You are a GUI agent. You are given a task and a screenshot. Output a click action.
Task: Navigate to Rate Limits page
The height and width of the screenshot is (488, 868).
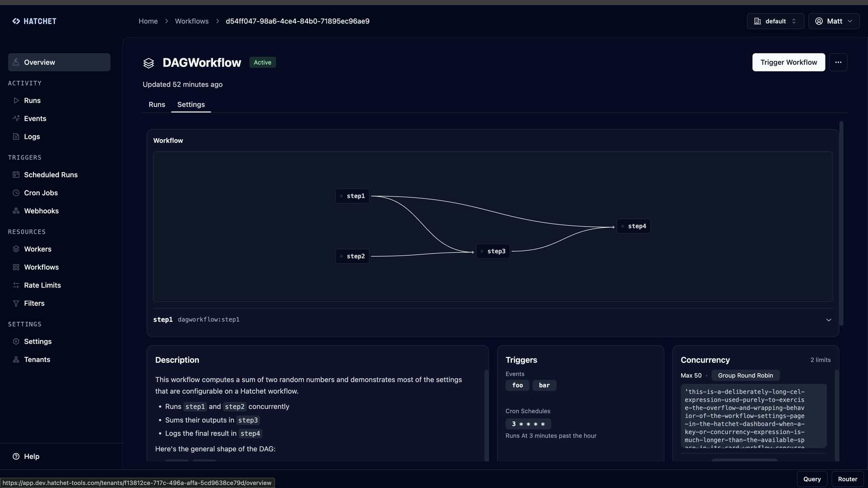click(59, 285)
